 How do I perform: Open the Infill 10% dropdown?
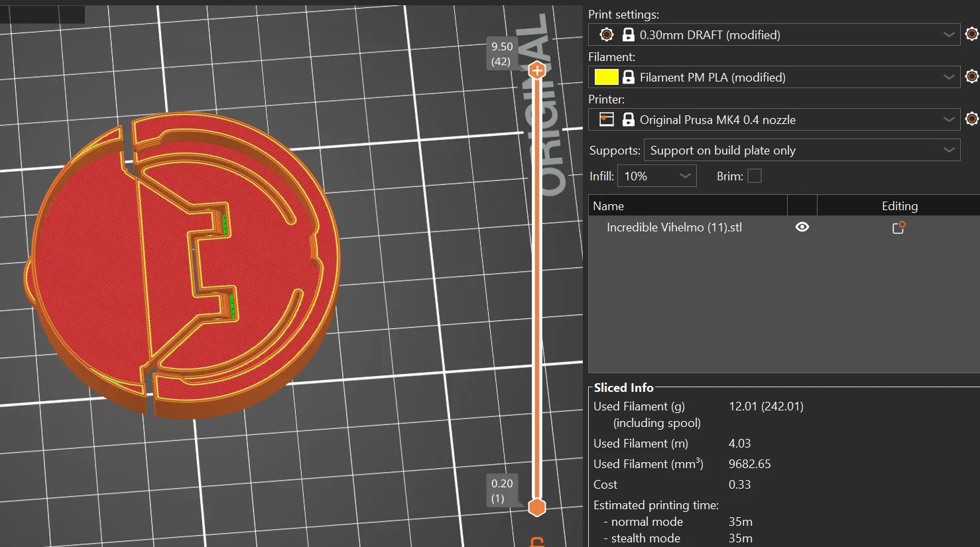(656, 176)
